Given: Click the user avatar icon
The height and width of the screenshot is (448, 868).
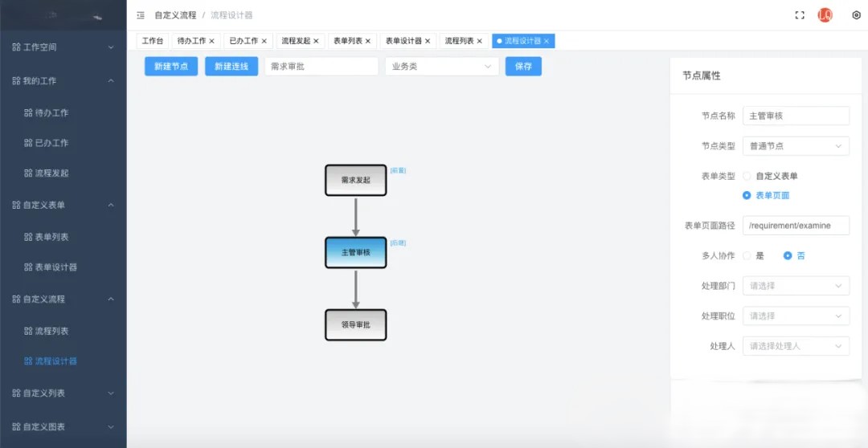Looking at the screenshot, I should (x=825, y=15).
